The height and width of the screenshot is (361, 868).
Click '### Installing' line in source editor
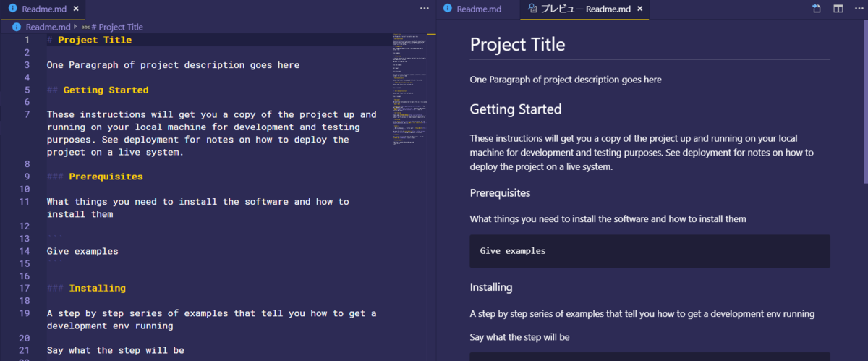pos(86,288)
